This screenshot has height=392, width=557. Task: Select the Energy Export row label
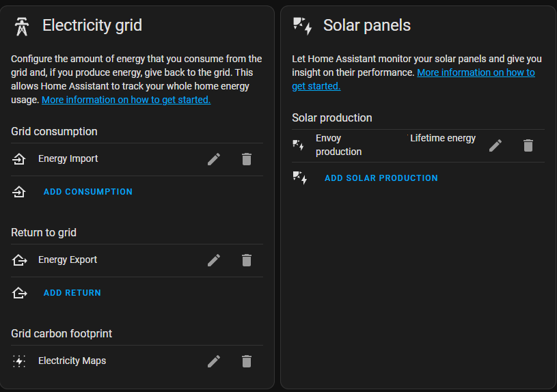[x=68, y=260]
